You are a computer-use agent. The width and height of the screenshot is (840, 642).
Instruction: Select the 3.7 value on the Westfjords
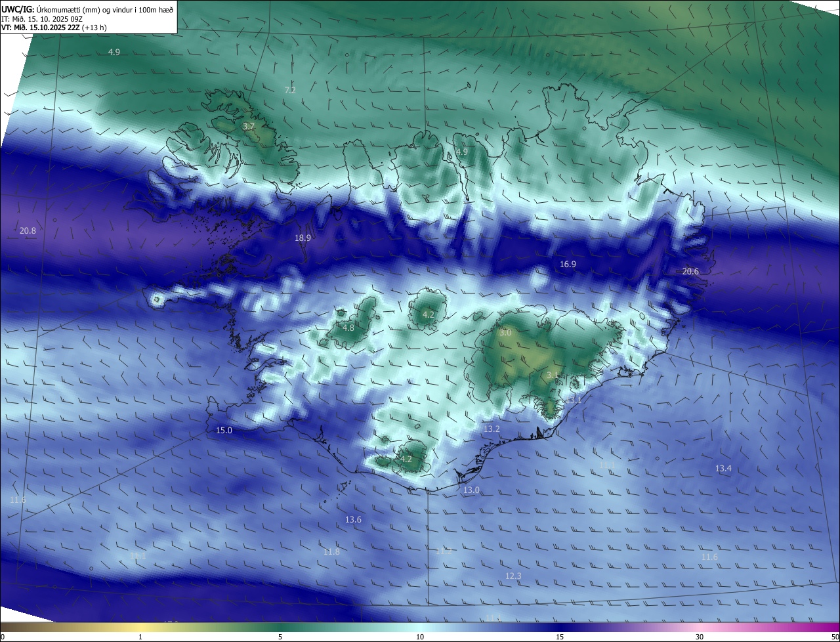pos(249,126)
